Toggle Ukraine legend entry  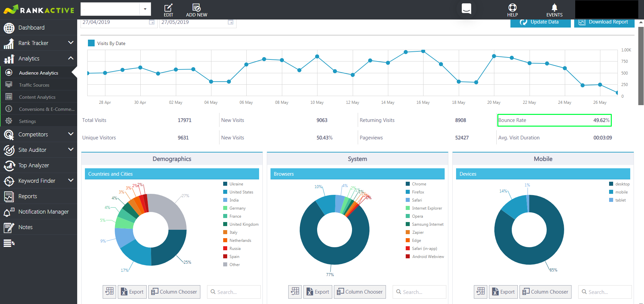233,184
